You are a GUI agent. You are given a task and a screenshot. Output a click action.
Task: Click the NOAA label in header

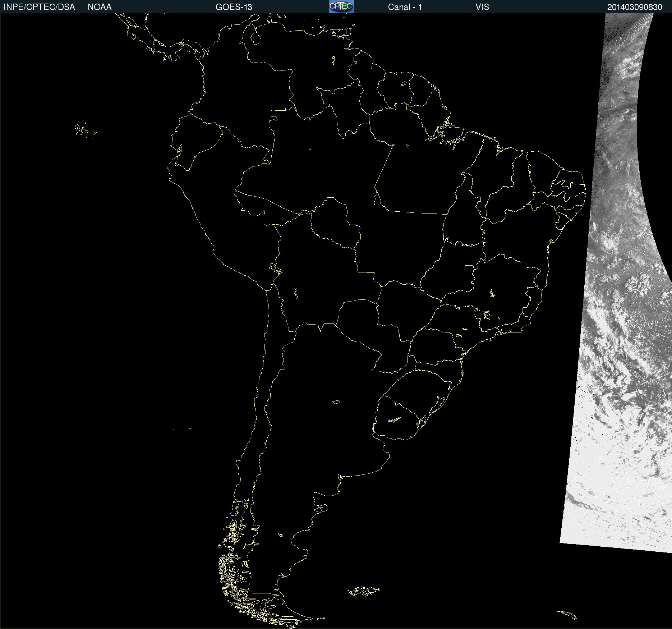(100, 7)
